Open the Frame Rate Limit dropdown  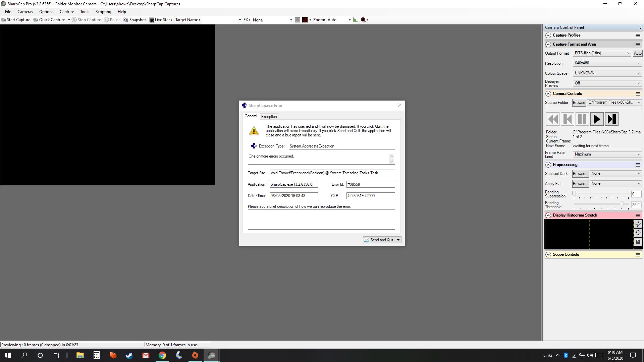pos(607,154)
